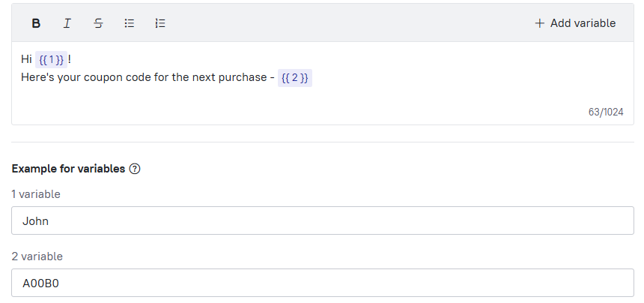The image size is (644, 303).
Task: Click the "1 variable" field label
Action: coord(36,194)
